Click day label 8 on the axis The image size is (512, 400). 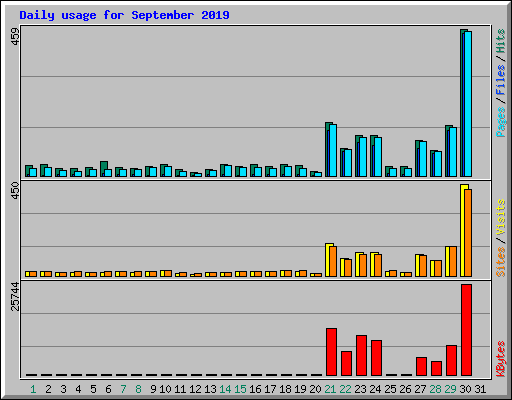pos(138,389)
